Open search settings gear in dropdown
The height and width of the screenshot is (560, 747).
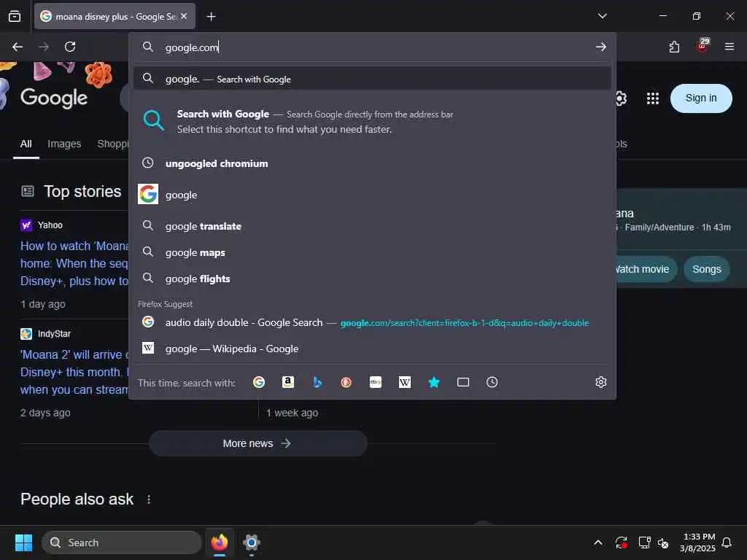coord(601,382)
